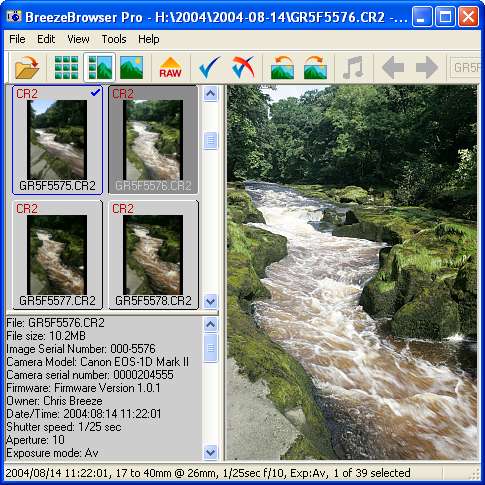This screenshot has height=485, width=485.
Task: Click thumbnail panel scroll up arrow
Action: 210,94
